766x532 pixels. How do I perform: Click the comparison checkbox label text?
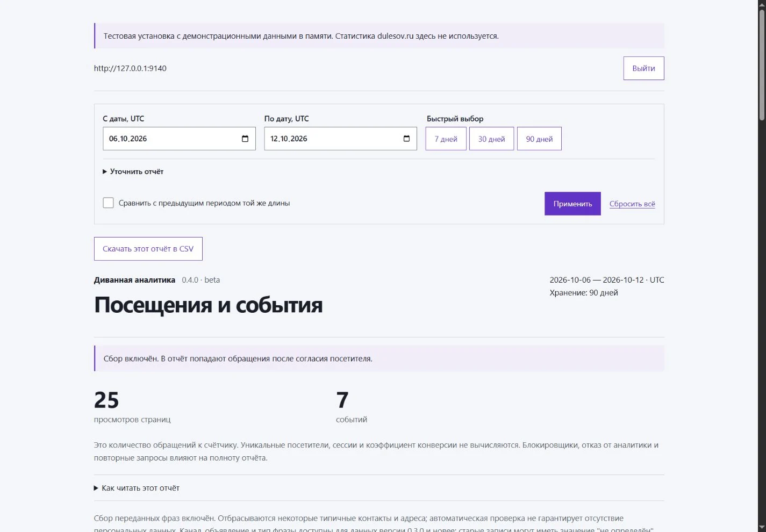(x=204, y=203)
